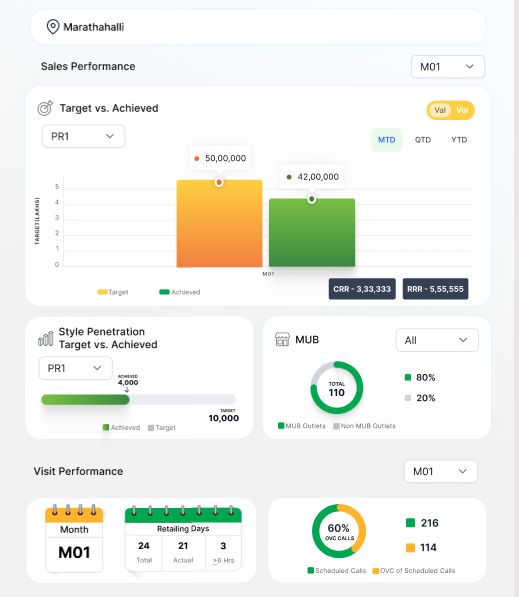Click the 114 OVC calls value
The height and width of the screenshot is (597, 519).
pyautogui.click(x=428, y=548)
